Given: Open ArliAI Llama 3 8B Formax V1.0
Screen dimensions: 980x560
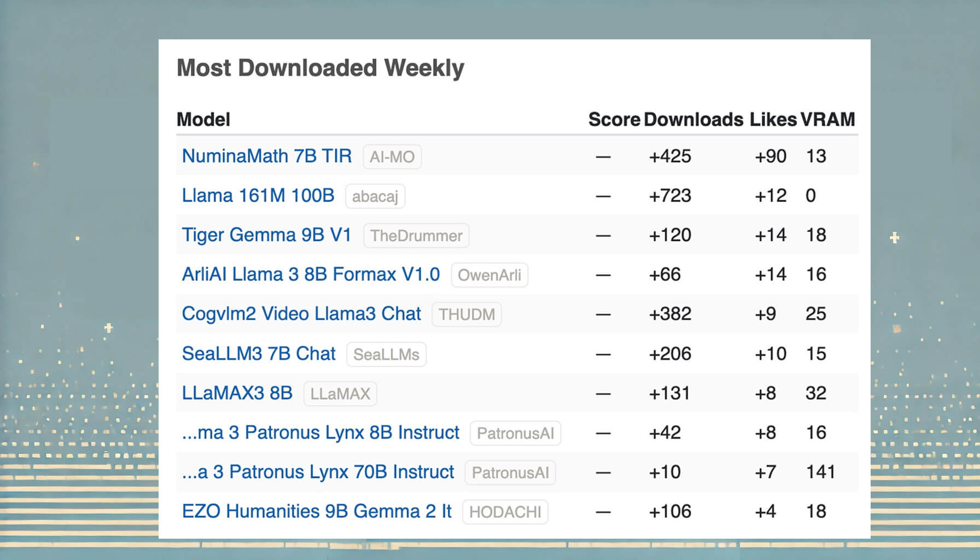Looking at the screenshot, I should 310,275.
